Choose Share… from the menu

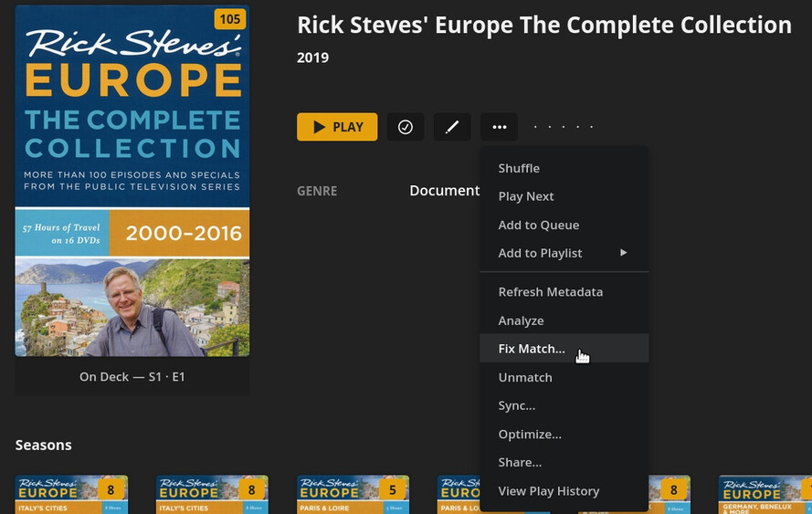(564, 462)
